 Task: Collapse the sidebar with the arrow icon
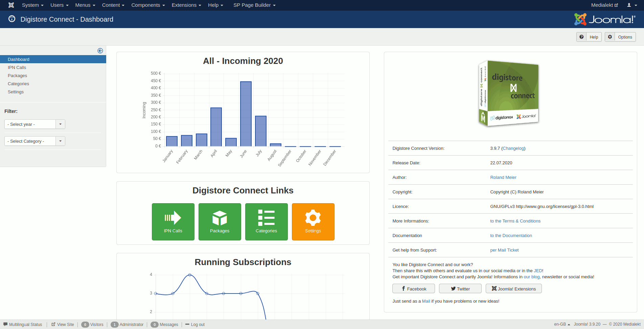coord(100,51)
